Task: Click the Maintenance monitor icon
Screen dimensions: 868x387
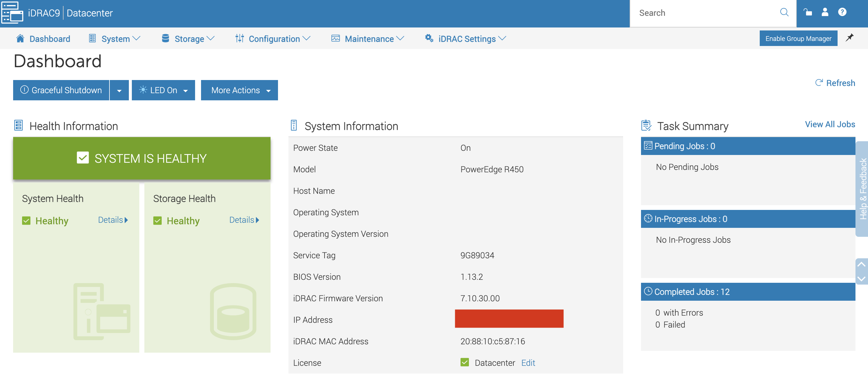Action: (x=335, y=38)
